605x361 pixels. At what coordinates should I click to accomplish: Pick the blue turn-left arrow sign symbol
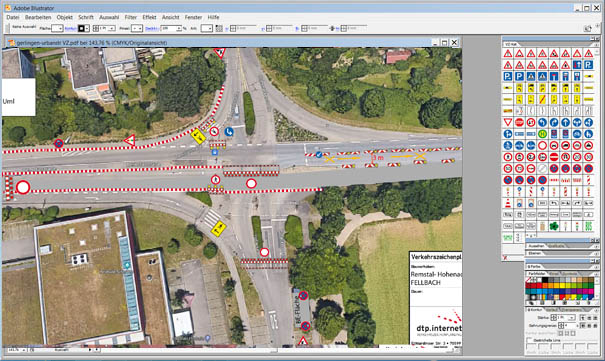pos(542,123)
